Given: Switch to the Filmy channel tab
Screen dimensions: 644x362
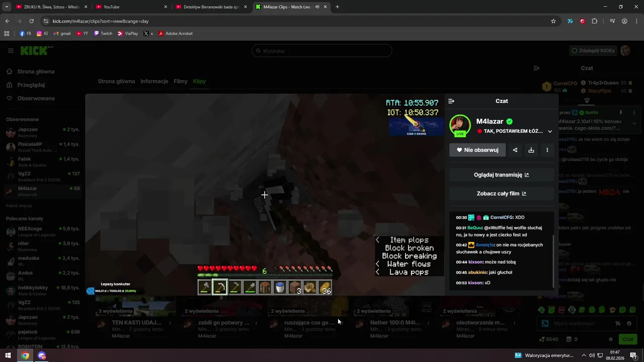Looking at the screenshot, I should click(181, 81).
